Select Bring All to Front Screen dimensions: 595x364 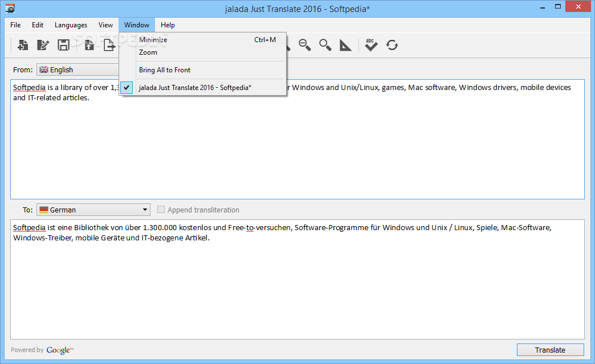click(203, 70)
